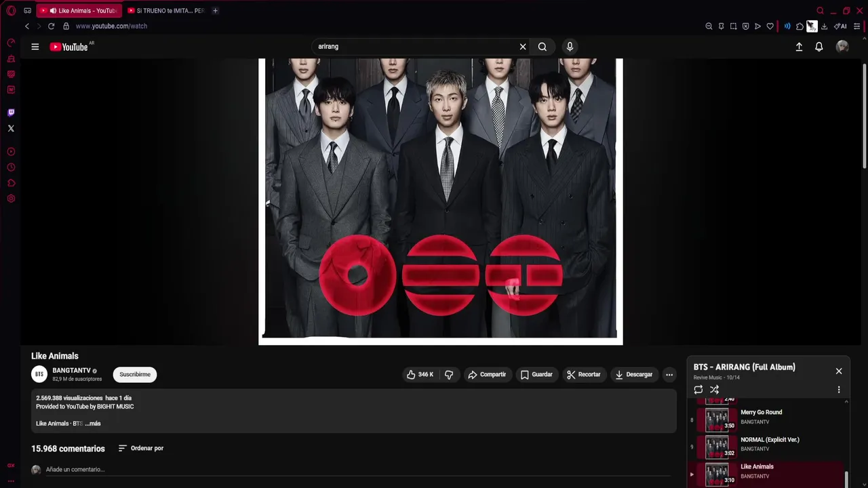Open YouTube notifications bell

pos(819,47)
